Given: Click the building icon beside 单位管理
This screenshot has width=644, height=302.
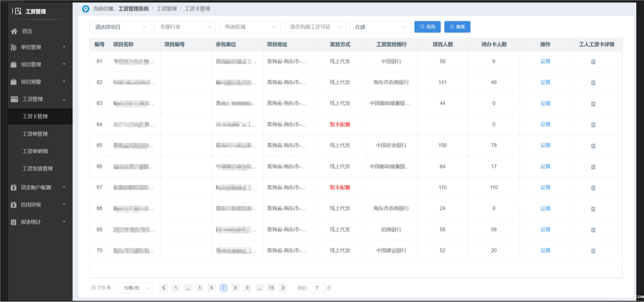Looking at the screenshot, I should point(13,47).
